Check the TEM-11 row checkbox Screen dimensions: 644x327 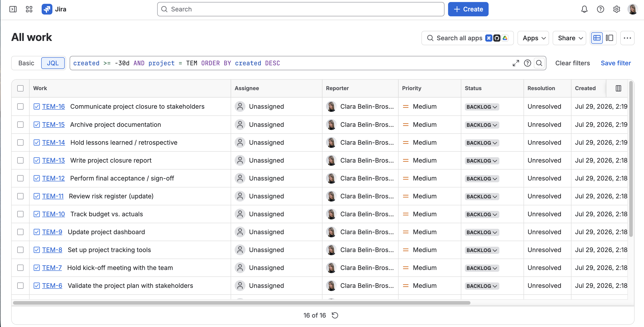pyautogui.click(x=21, y=196)
